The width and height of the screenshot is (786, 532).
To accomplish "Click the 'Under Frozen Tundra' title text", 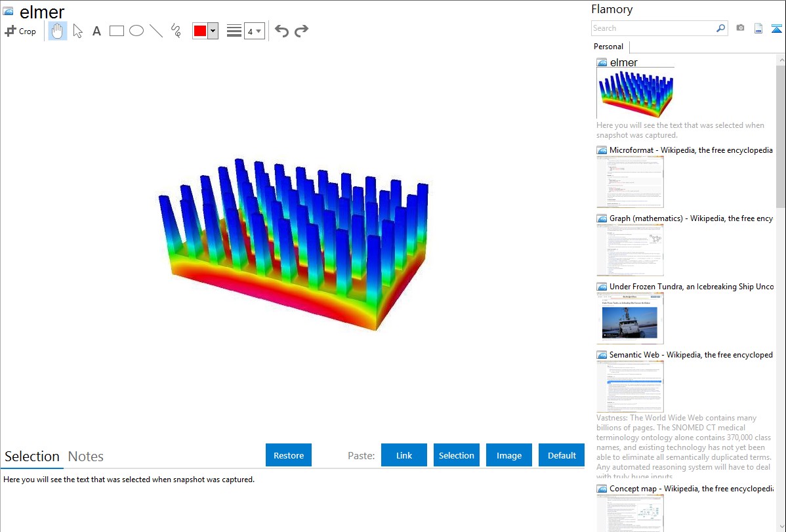I will pos(692,286).
